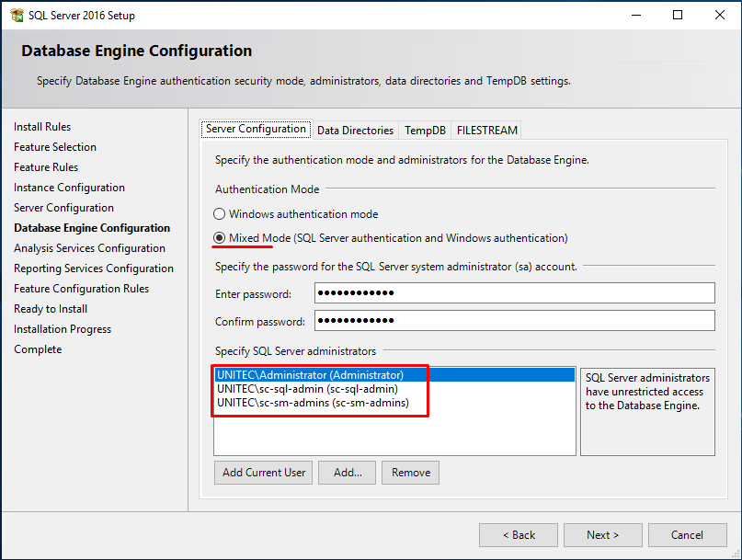The image size is (742, 560).
Task: Select UNITEC\sc-sm-admins in administrators list
Action: [394, 403]
